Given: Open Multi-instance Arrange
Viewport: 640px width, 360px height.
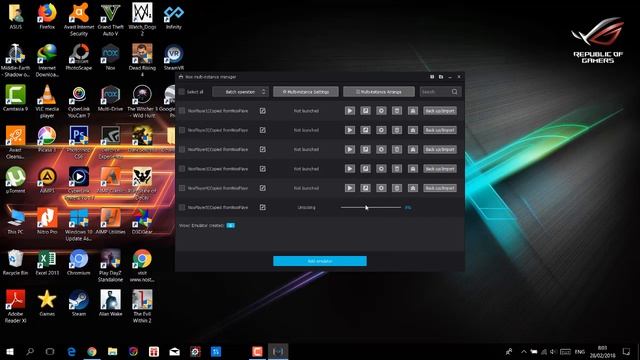Looking at the screenshot, I should pyautogui.click(x=379, y=92).
